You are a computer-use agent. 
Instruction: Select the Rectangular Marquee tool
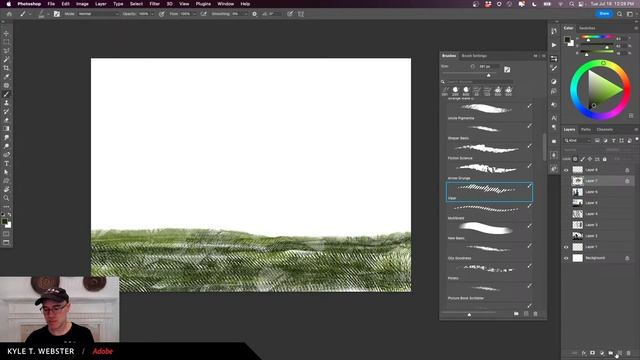6,42
